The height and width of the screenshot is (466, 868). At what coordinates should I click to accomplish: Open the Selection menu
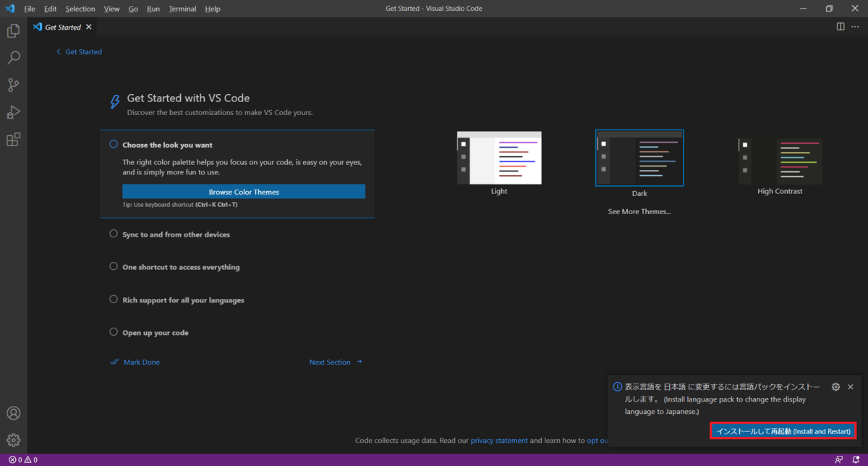coord(80,9)
